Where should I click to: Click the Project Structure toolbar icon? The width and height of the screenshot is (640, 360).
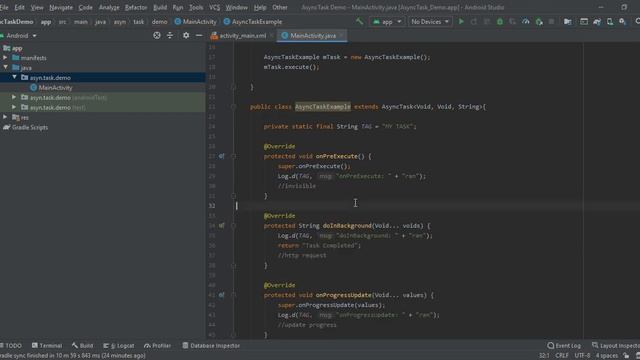567,22
